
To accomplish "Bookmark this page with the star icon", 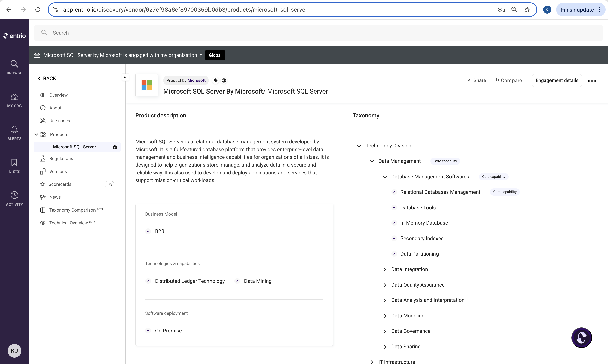I will pyautogui.click(x=527, y=10).
